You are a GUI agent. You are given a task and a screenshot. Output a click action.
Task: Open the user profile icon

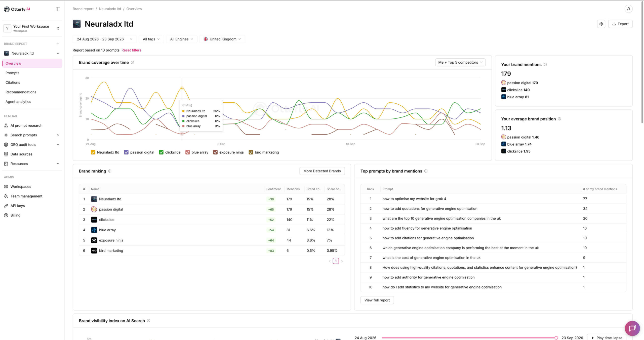click(x=628, y=9)
